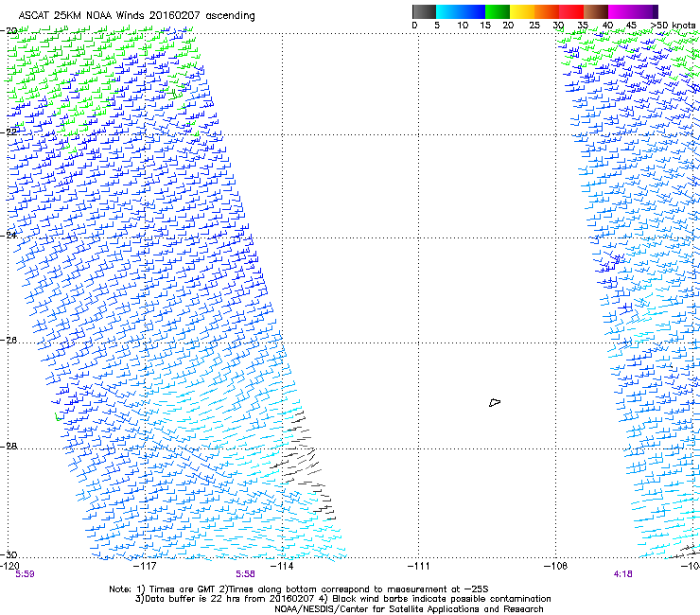Viewport: 700px width, 615px height.
Task: Click the purple 4:18 swath time label
Action: [622, 574]
